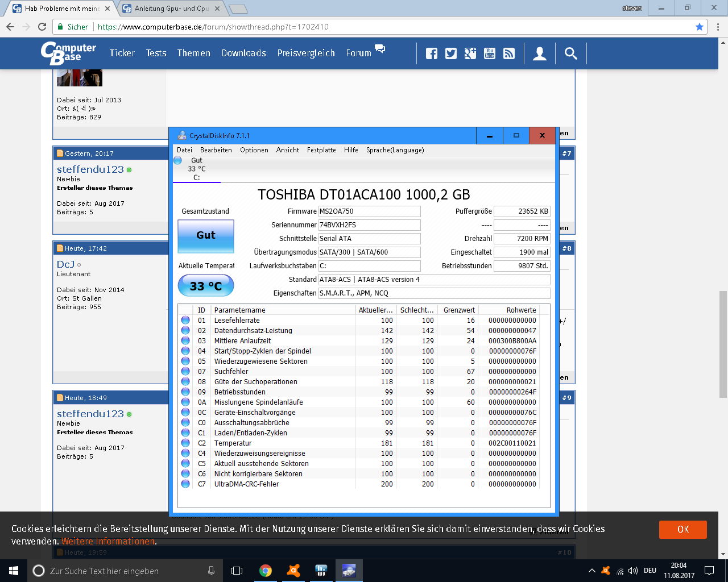Image resolution: width=728 pixels, height=582 pixels.
Task: Open Task View on taskbar
Action: click(237, 571)
